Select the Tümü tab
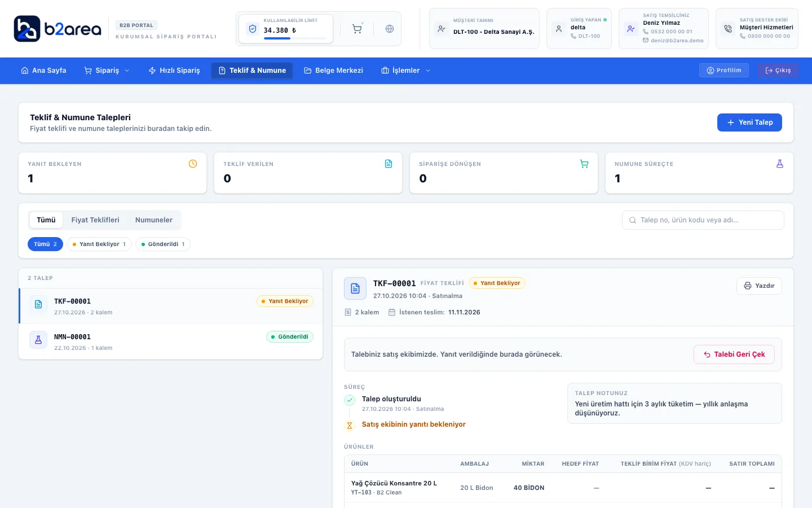The width and height of the screenshot is (812, 508). pyautogui.click(x=46, y=220)
